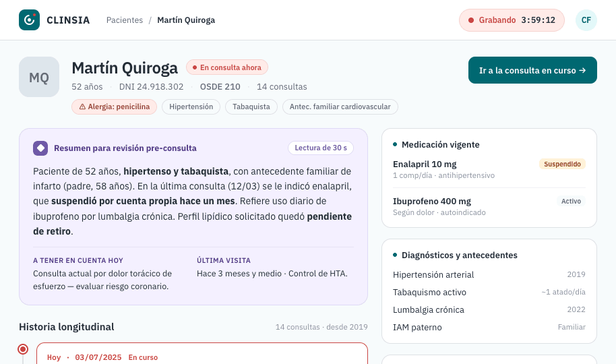This screenshot has height=364, width=616.
Task: Select the Hipertensión tag
Action: (191, 107)
